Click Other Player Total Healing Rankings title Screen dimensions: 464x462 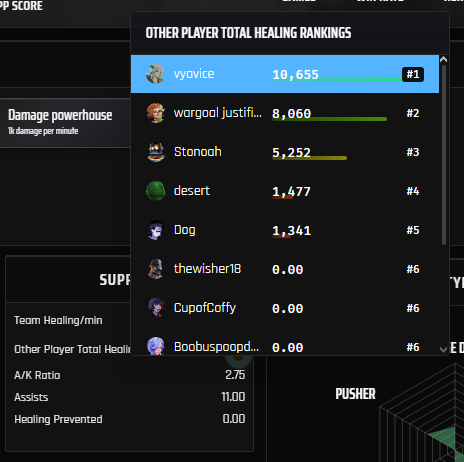pos(248,33)
